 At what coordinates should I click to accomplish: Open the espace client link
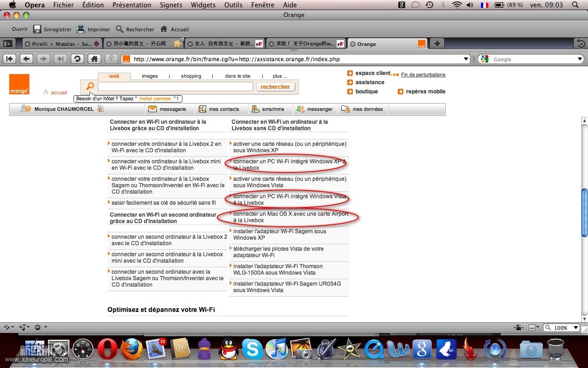coord(369,73)
